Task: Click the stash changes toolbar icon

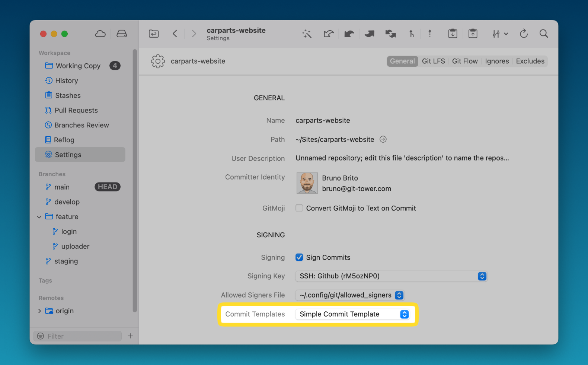Action: (x=453, y=34)
